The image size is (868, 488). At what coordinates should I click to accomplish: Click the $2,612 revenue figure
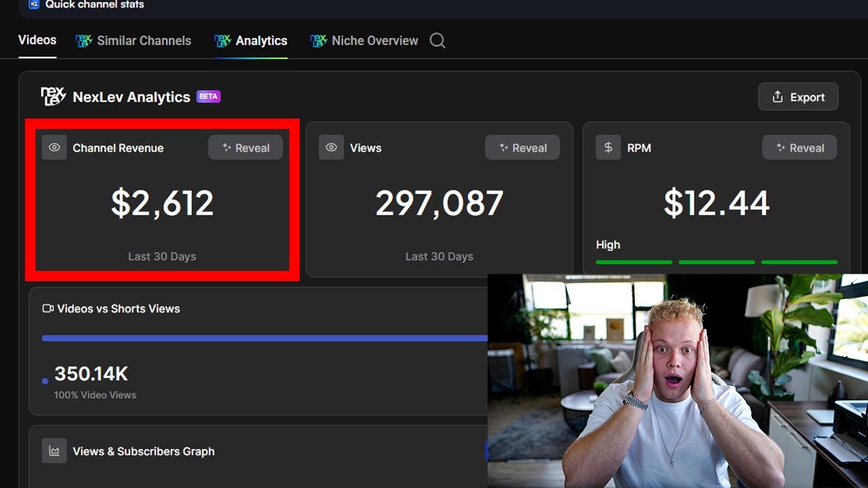pyautogui.click(x=162, y=203)
